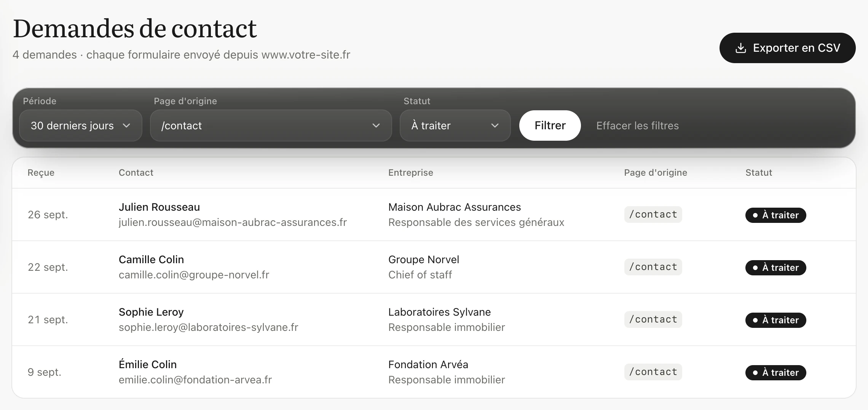
Task: Click email sophie.leroy@laboratoires-sylvane.fr
Action: (x=208, y=327)
